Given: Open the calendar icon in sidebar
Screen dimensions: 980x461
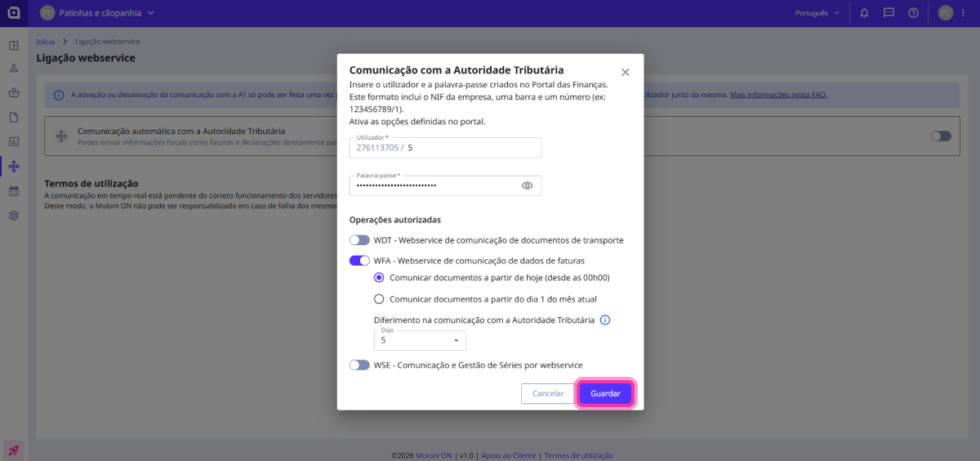Looking at the screenshot, I should [x=14, y=190].
